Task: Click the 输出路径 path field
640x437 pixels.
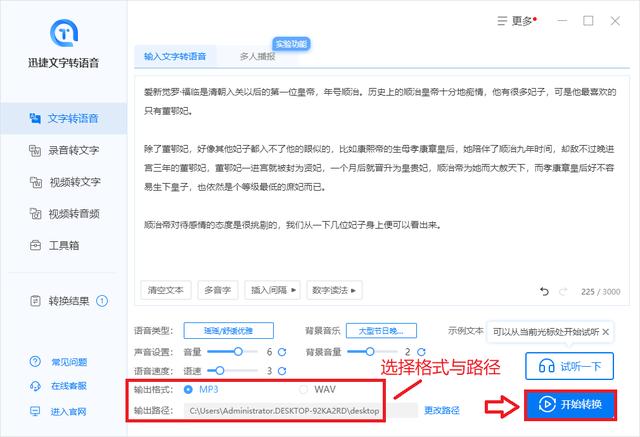Action: point(290,410)
